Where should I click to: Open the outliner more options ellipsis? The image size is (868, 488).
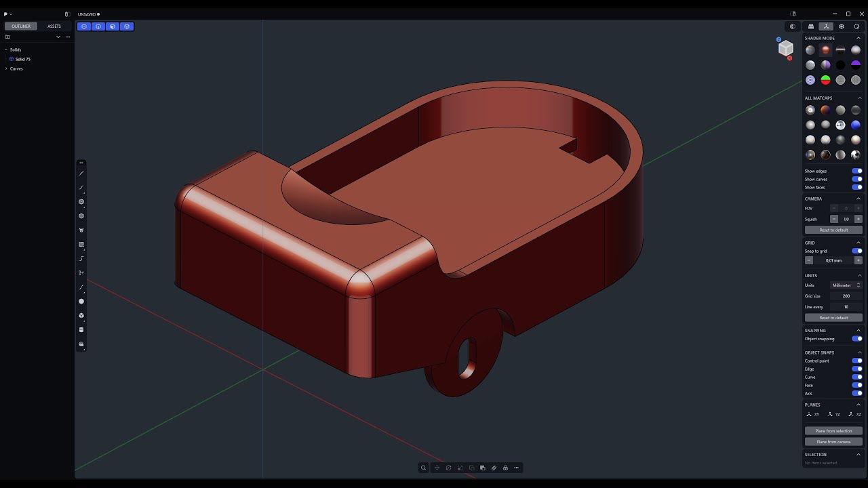67,37
